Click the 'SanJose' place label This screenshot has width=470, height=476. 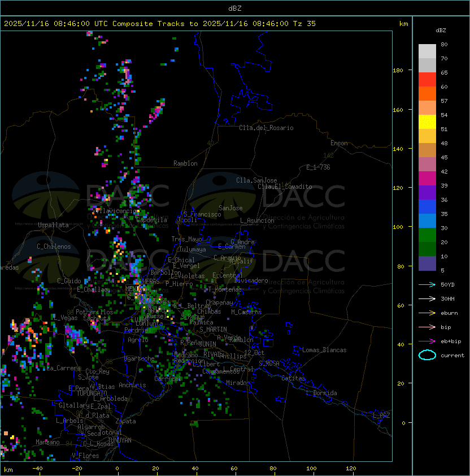point(230,208)
